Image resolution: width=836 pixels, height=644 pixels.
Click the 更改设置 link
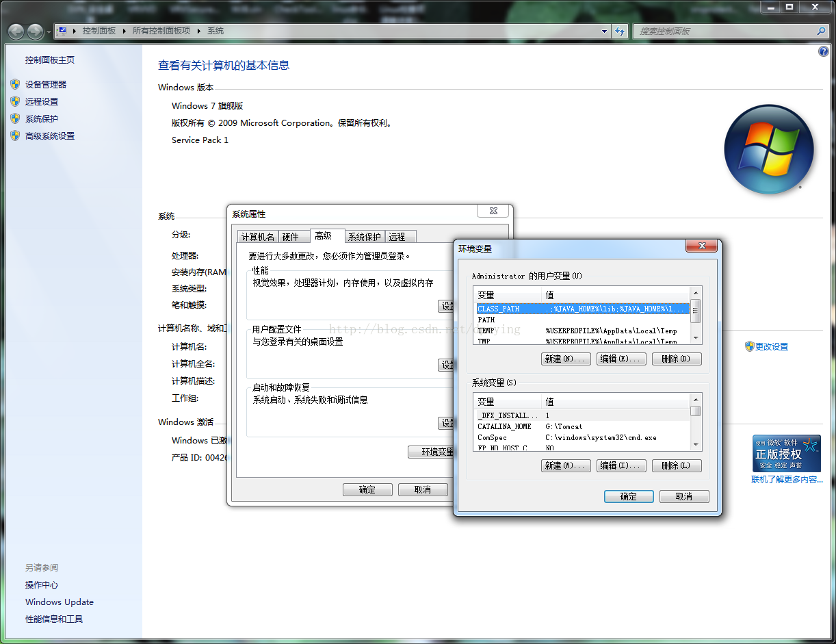coord(772,347)
